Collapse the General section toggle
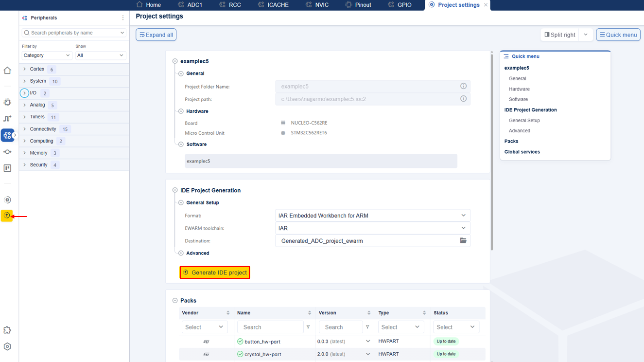The image size is (644, 362). tap(181, 73)
